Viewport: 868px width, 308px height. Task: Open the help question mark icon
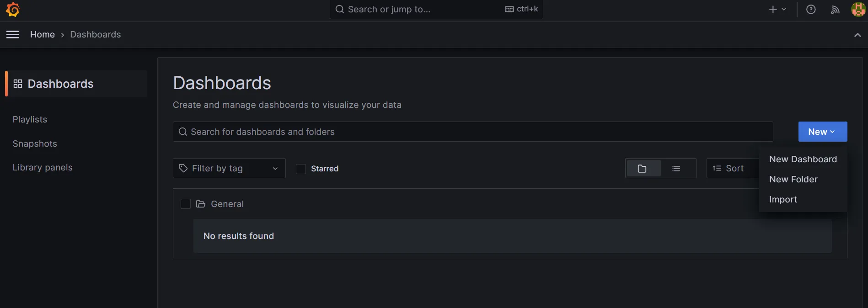811,10
